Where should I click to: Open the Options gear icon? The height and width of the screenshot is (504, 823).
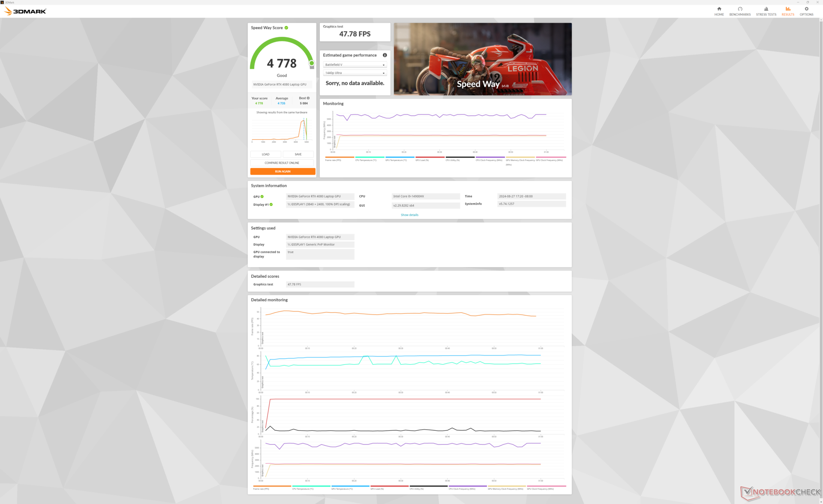point(806,9)
